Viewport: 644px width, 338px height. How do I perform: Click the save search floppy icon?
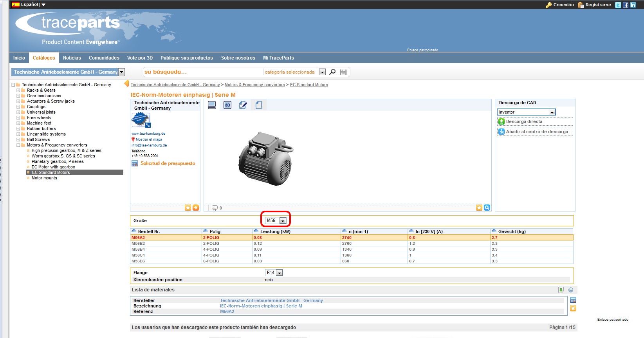[x=343, y=72]
